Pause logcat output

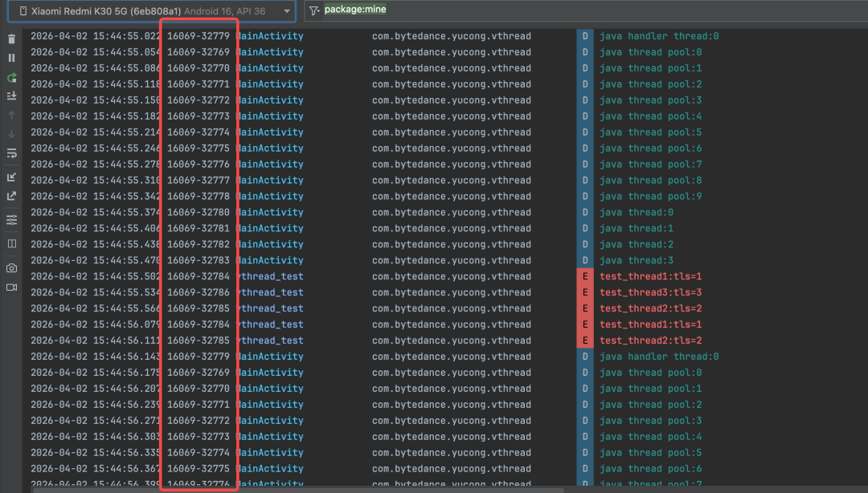tap(11, 58)
